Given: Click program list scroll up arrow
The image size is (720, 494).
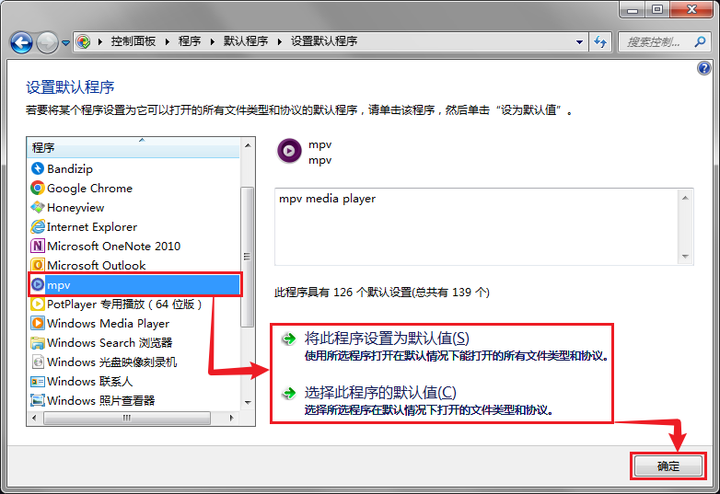Looking at the screenshot, I should pyautogui.click(x=248, y=146).
